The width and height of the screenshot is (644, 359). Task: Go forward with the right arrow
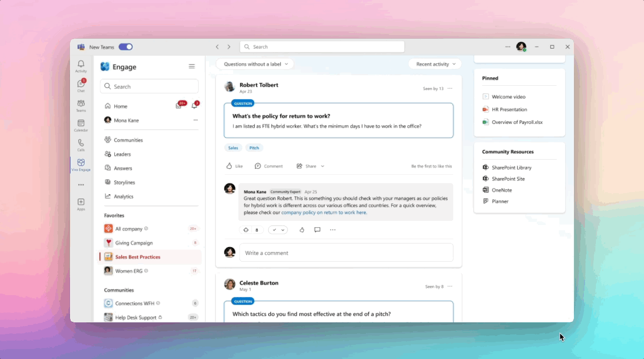pos(229,47)
